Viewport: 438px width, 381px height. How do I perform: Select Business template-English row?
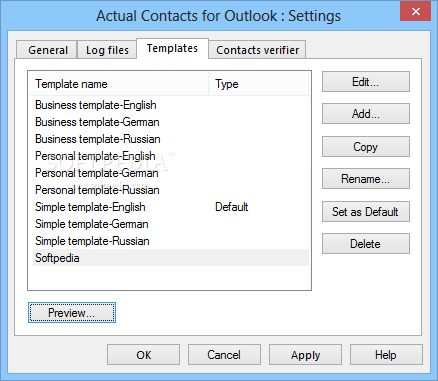click(171, 105)
